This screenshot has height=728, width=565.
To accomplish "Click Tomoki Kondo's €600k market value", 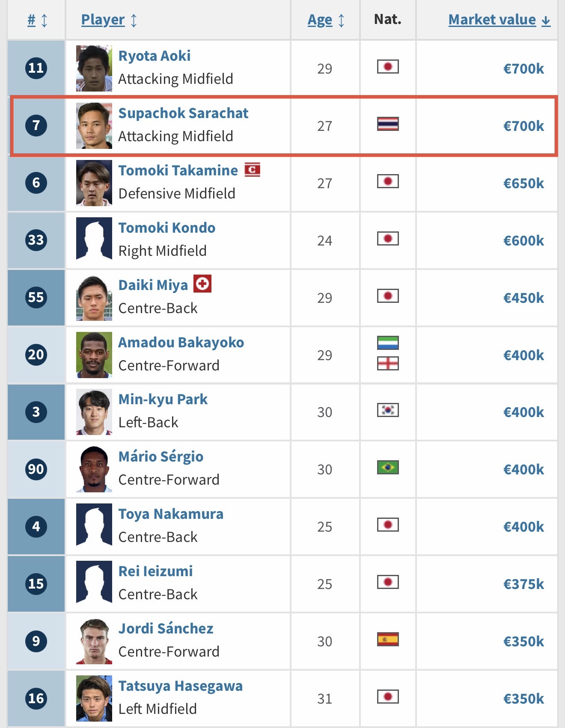I will [x=523, y=241].
